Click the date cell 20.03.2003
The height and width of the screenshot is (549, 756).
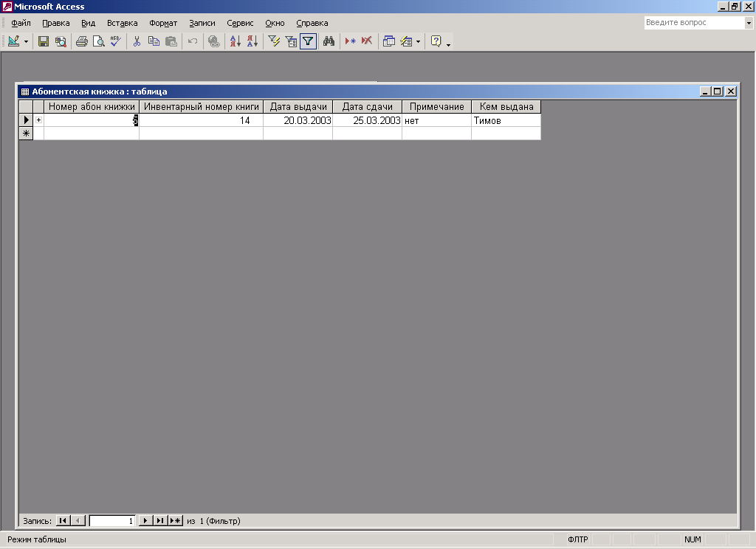(298, 120)
